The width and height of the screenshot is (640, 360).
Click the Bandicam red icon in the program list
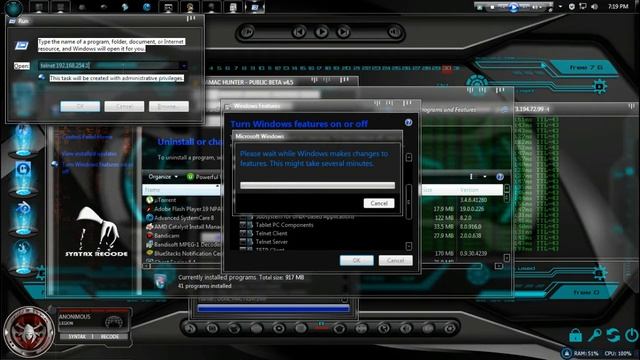pyautogui.click(x=149, y=236)
